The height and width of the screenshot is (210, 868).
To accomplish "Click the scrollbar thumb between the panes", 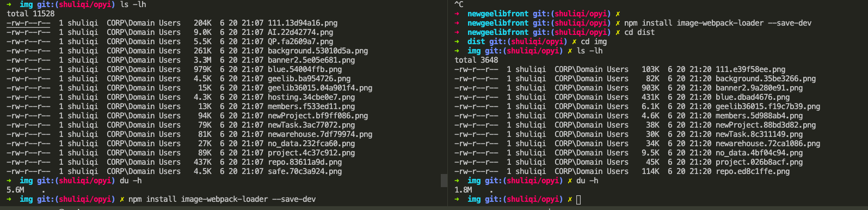I will coord(444,181).
